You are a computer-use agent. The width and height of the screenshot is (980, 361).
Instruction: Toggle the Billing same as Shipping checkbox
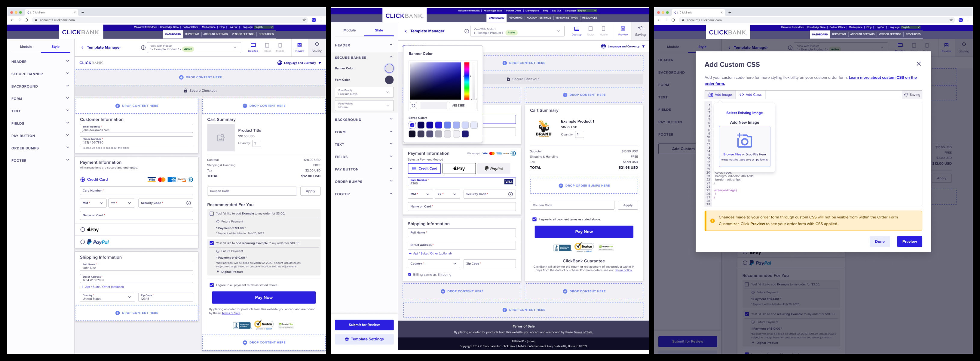pos(410,275)
